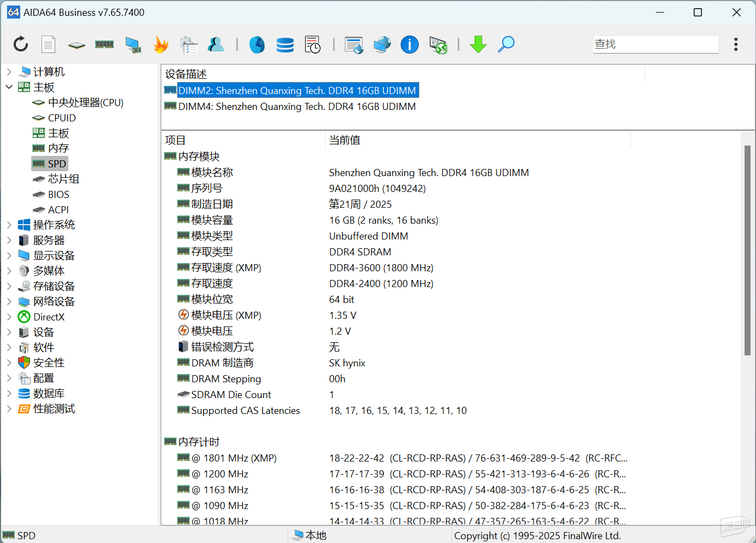Click the details pane vertical scrollbar
The width and height of the screenshot is (756, 543).
coord(747,250)
